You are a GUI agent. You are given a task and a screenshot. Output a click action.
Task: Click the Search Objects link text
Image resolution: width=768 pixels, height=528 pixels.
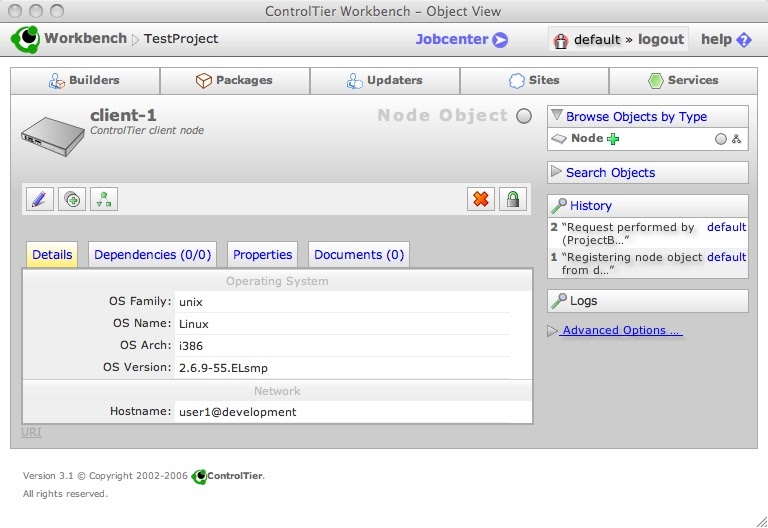pos(610,172)
